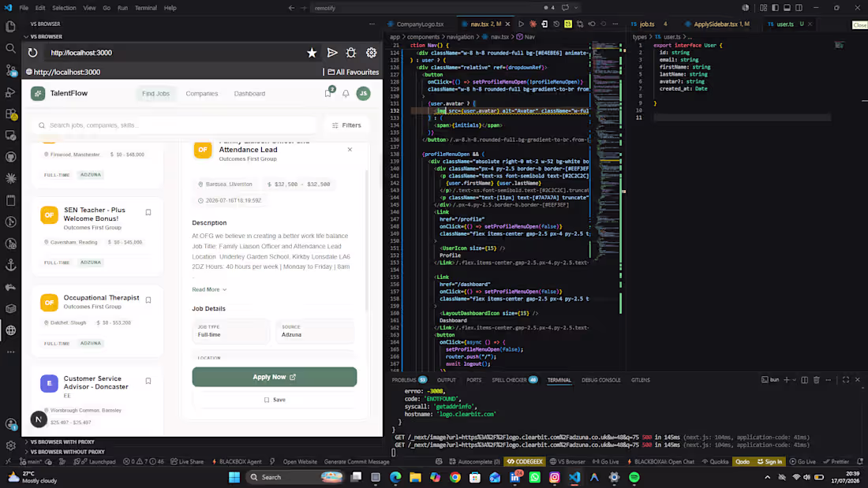Viewport: 868px width, 488px height.
Task: Open editor more actions ellipsis
Action: pos(615,24)
